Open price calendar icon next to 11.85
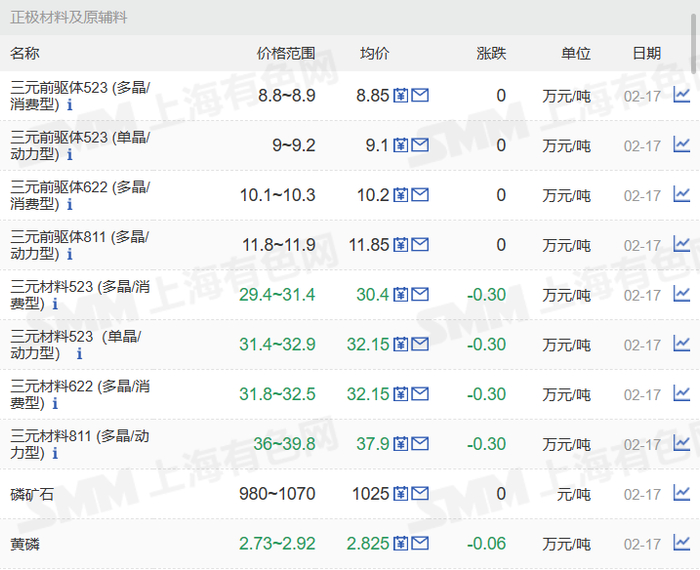 pos(400,245)
